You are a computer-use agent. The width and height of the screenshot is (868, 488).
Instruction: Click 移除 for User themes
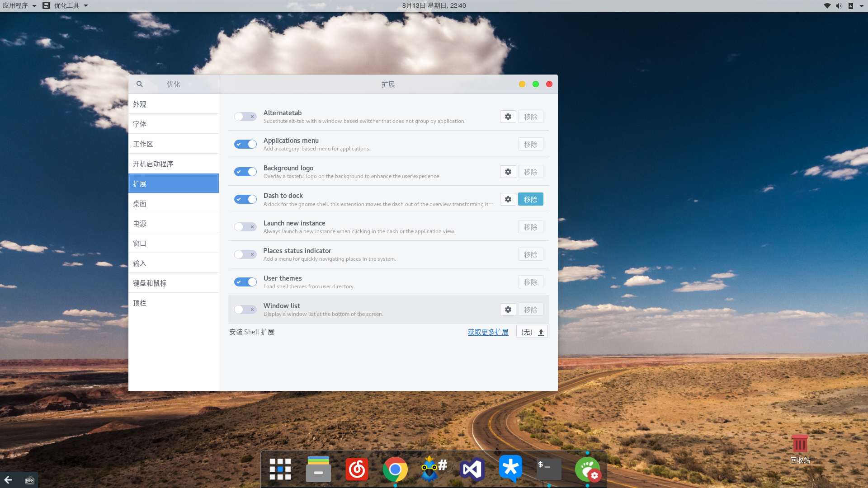531,282
